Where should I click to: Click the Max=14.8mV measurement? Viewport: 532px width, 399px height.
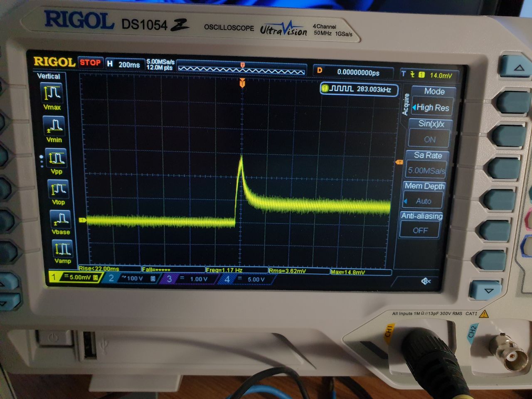pyautogui.click(x=348, y=272)
